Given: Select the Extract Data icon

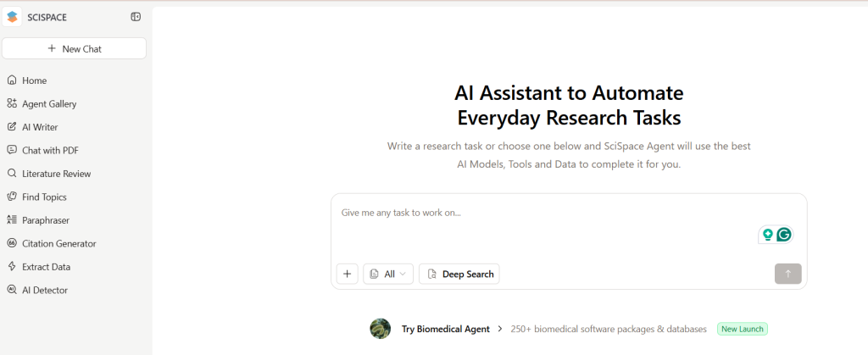Looking at the screenshot, I should tap(12, 267).
